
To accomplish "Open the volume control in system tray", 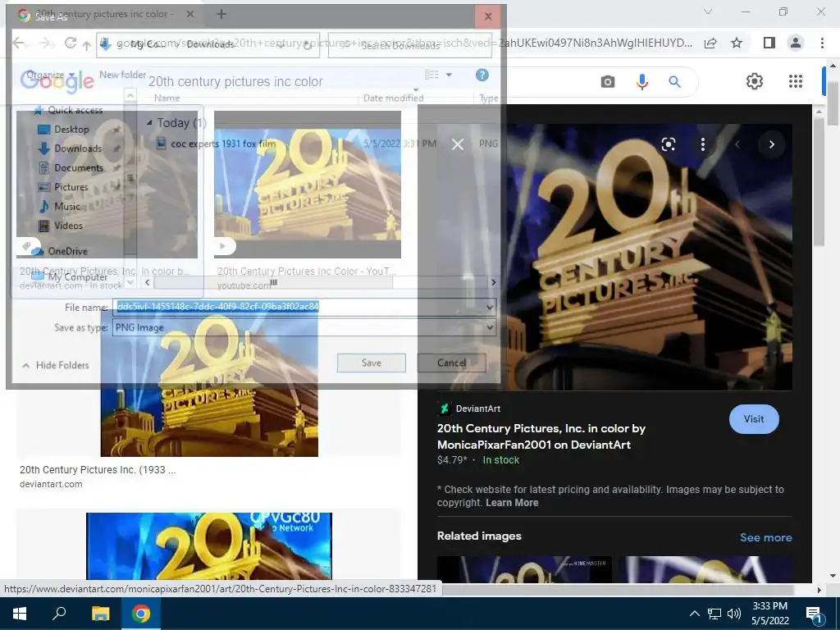I will (x=734, y=614).
